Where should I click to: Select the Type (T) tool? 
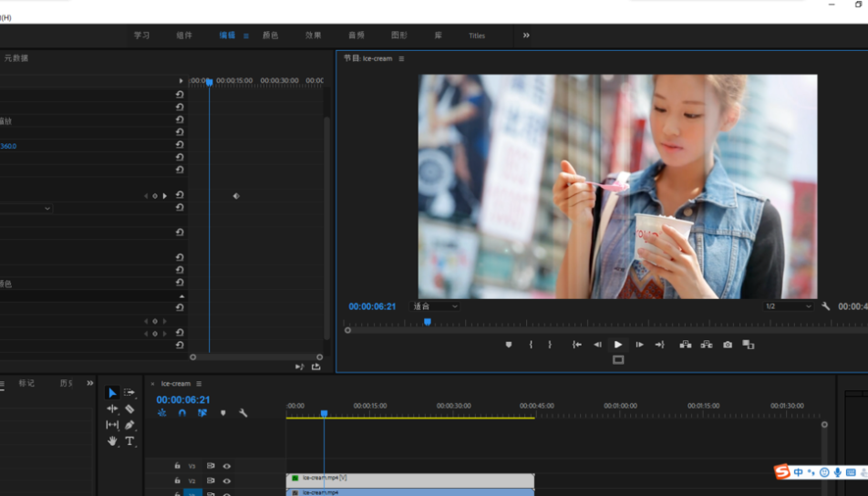point(129,441)
